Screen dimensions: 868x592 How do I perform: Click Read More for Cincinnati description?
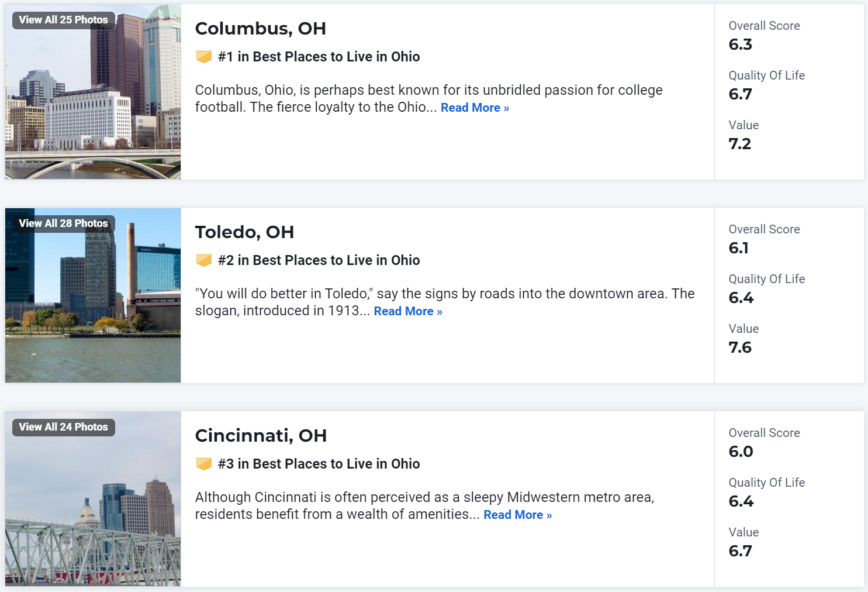coord(518,515)
